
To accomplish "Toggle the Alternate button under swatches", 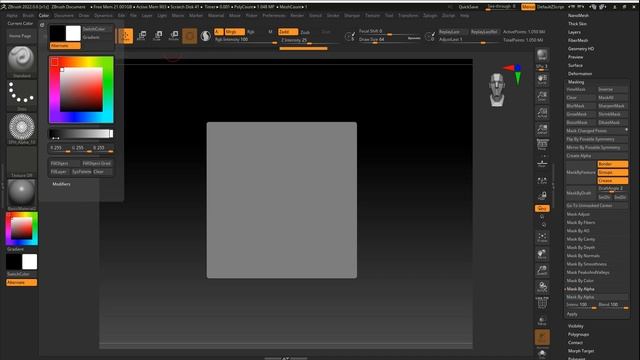I will (65, 46).
